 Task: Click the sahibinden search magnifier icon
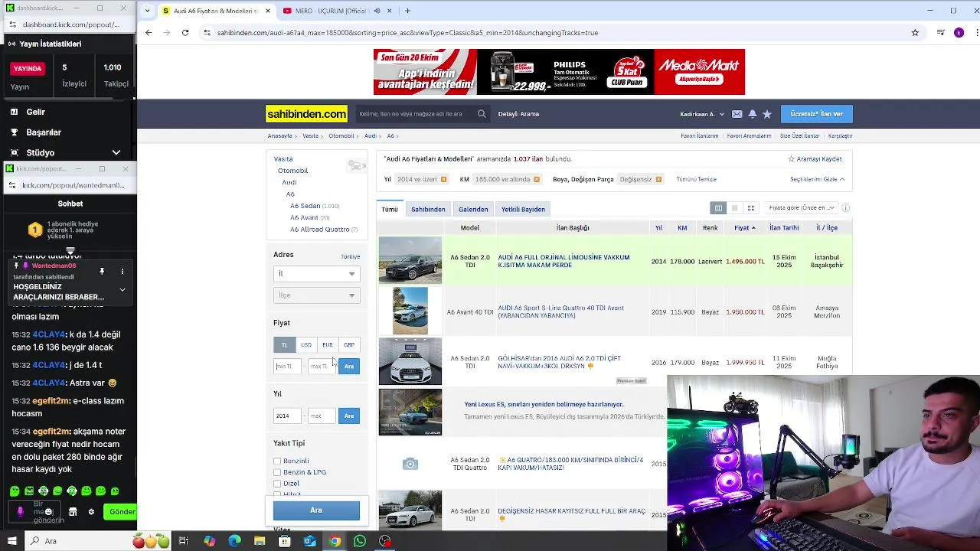(482, 114)
